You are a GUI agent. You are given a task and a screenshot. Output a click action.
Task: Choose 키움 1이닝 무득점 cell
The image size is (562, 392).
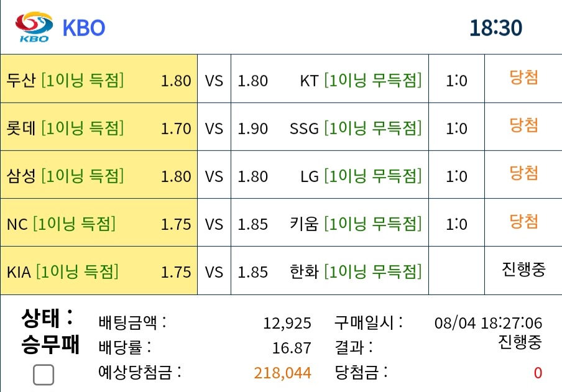click(x=329, y=222)
